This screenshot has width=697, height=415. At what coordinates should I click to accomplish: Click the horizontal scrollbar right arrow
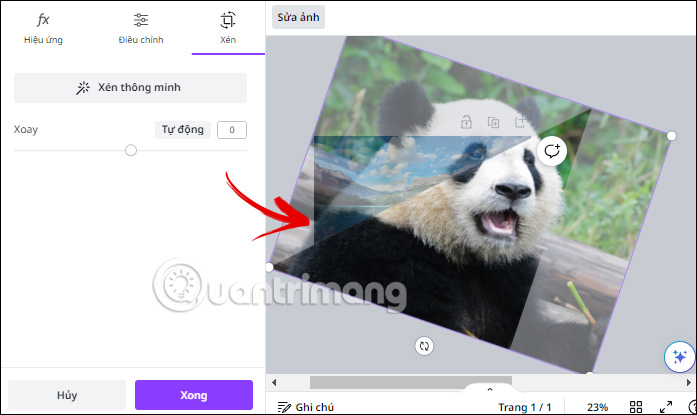tap(689, 382)
